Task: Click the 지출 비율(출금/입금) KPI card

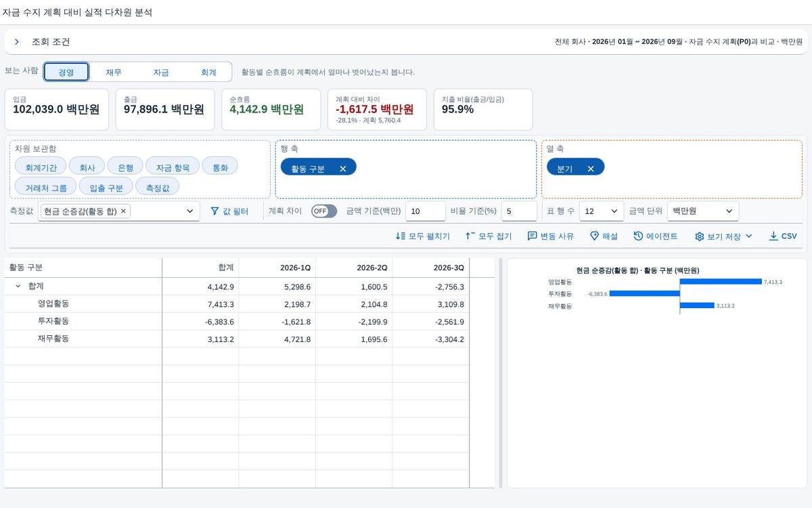Action: [x=483, y=109]
